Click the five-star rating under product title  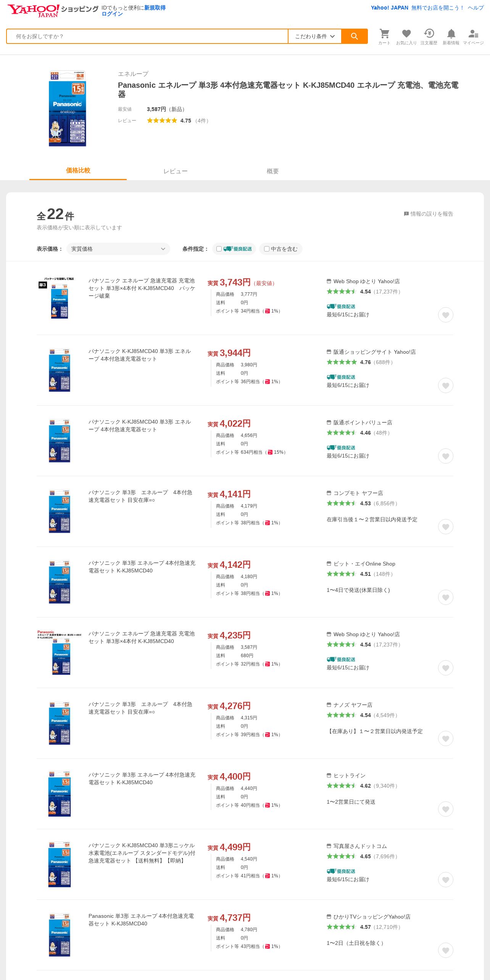point(162,121)
